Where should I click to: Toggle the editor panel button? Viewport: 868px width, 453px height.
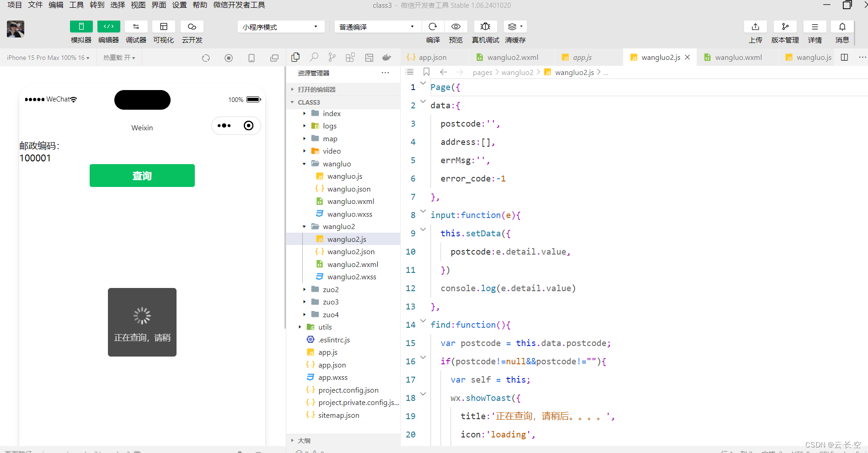click(108, 27)
